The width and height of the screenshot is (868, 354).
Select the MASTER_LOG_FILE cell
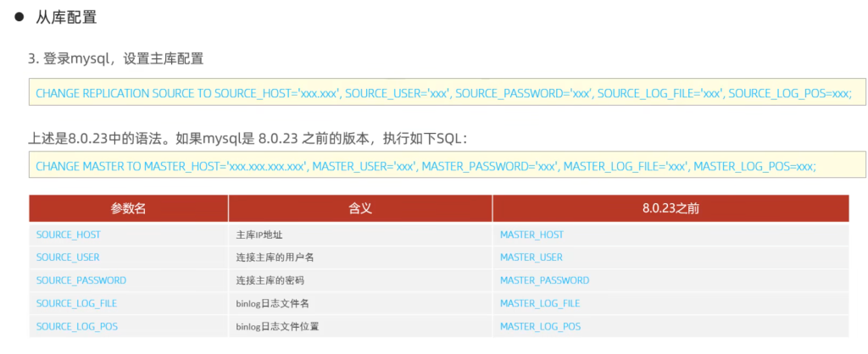pos(540,303)
